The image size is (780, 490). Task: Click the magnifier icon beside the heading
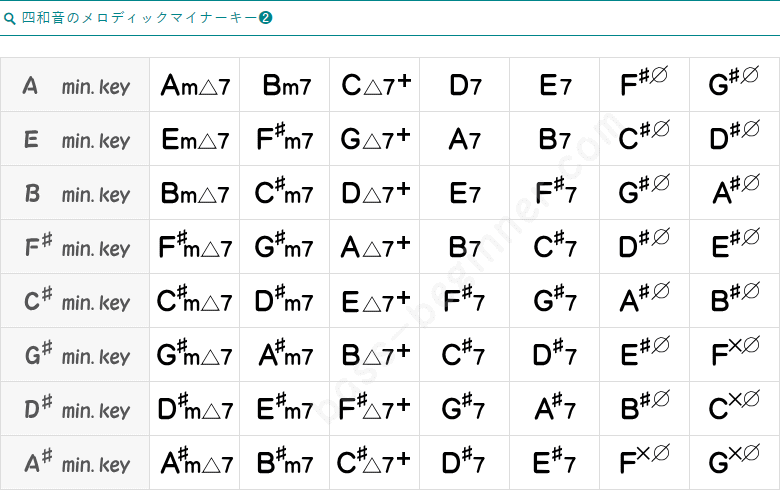tap(10, 18)
